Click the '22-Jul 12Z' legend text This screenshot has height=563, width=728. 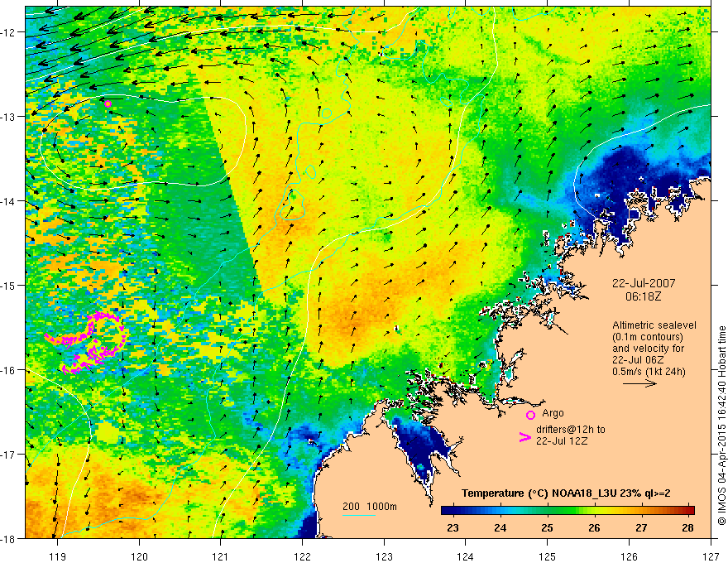[x=562, y=440]
